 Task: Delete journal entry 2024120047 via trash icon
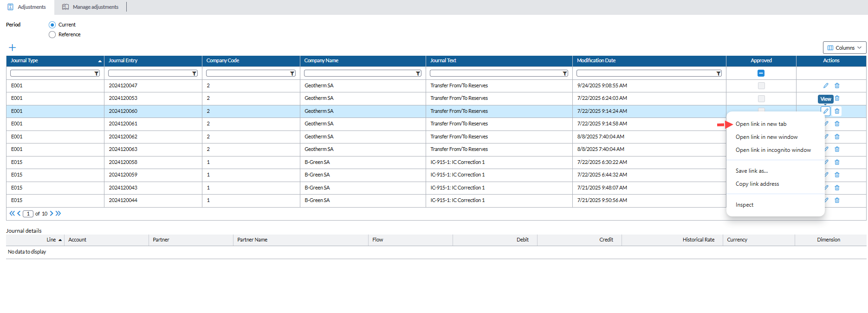[837, 85]
